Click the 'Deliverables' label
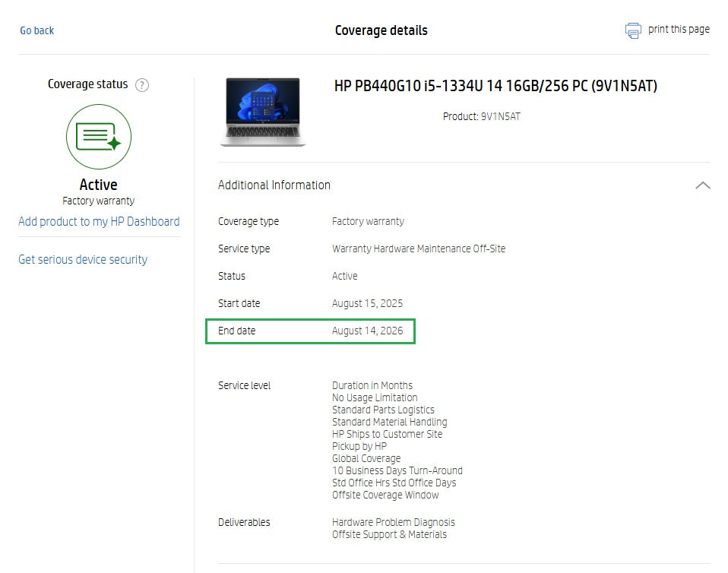 point(244,522)
